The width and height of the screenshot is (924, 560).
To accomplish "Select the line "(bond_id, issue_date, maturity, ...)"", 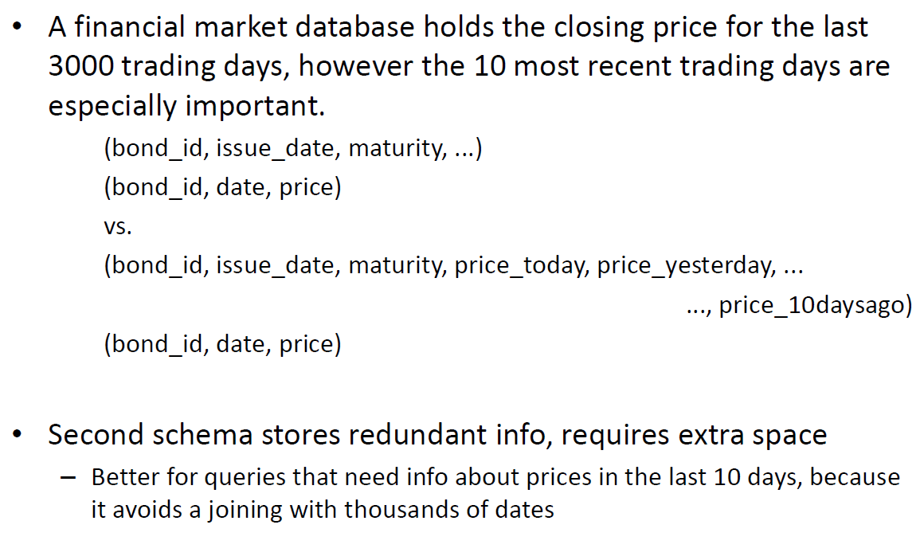I will click(293, 149).
